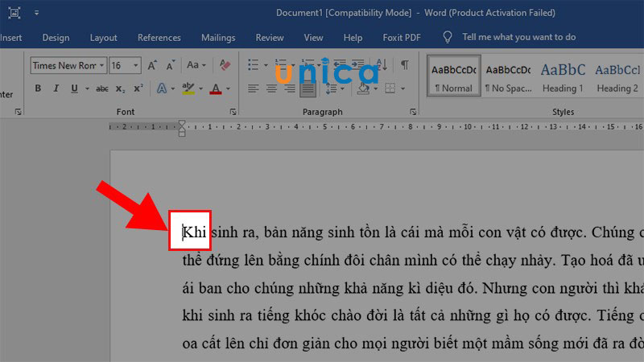Click Line and Paragraph Spacing icon
Viewport: 644px width, 362px height.
point(331,88)
